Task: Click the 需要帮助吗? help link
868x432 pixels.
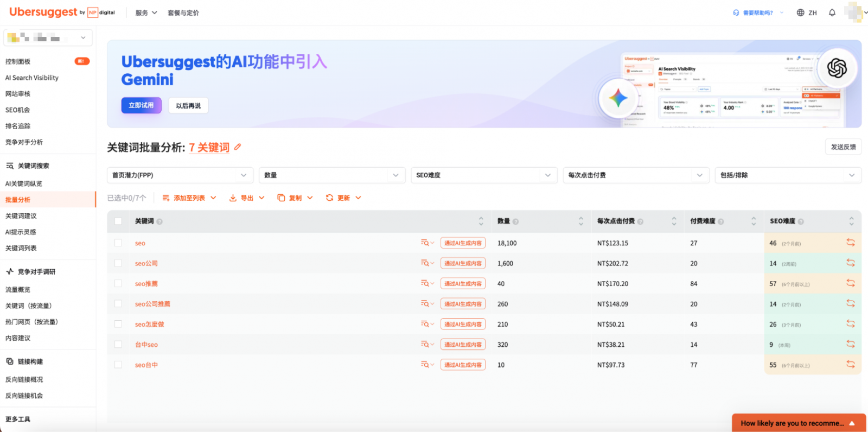Action: [x=758, y=12]
